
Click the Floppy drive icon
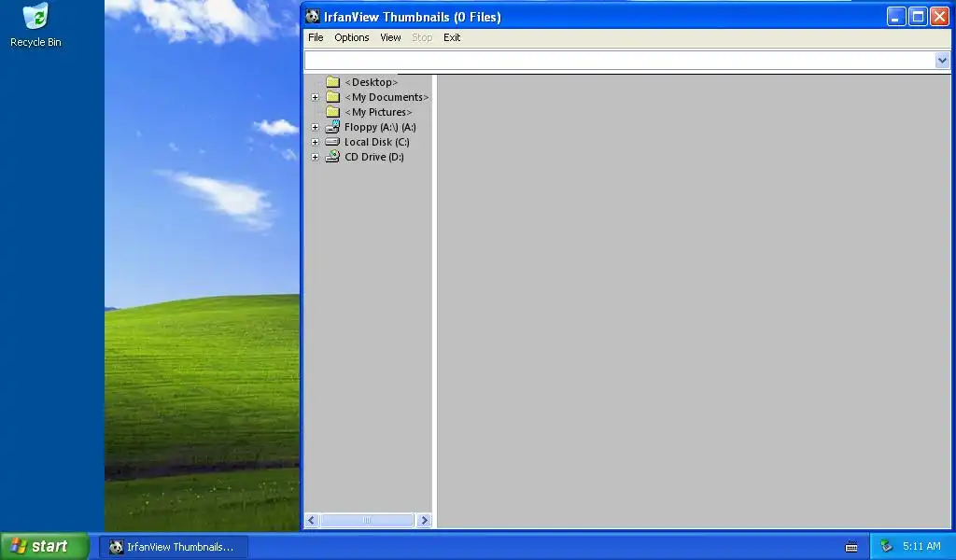click(332, 127)
